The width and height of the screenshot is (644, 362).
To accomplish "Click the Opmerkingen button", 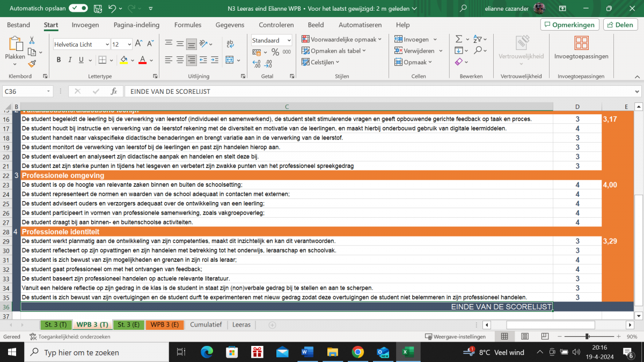I will click(x=569, y=25).
